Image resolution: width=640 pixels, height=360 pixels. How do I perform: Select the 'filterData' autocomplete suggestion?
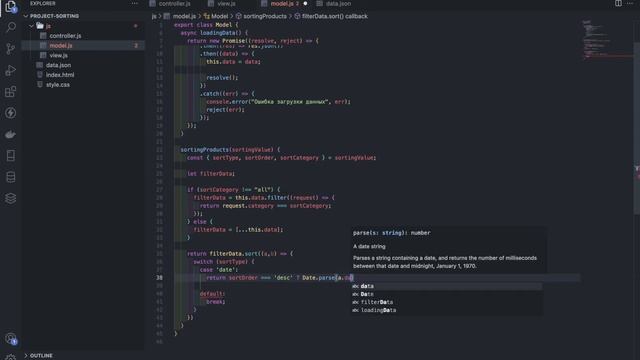click(x=447, y=302)
